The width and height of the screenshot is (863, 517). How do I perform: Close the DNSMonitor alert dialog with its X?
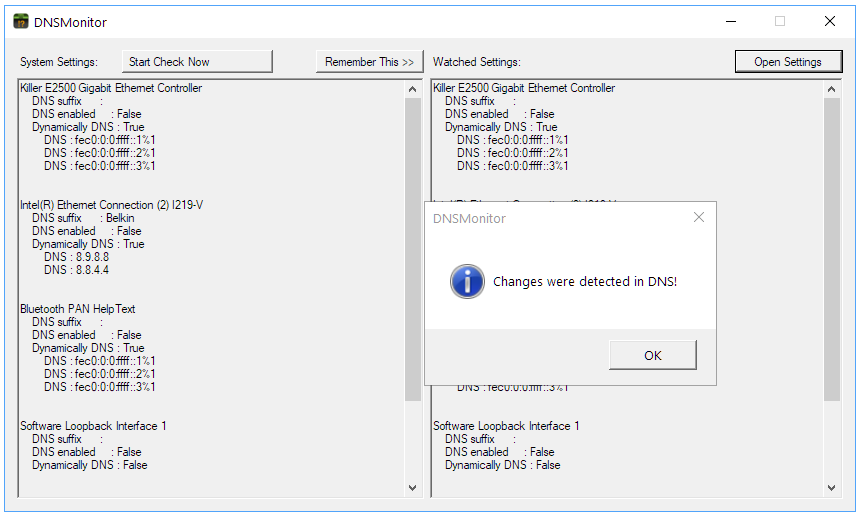point(699,217)
